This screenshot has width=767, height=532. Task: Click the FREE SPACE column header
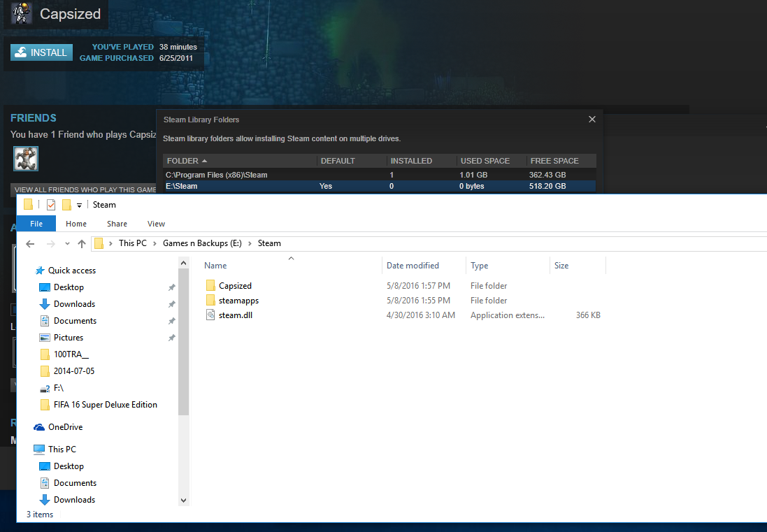click(x=561, y=161)
